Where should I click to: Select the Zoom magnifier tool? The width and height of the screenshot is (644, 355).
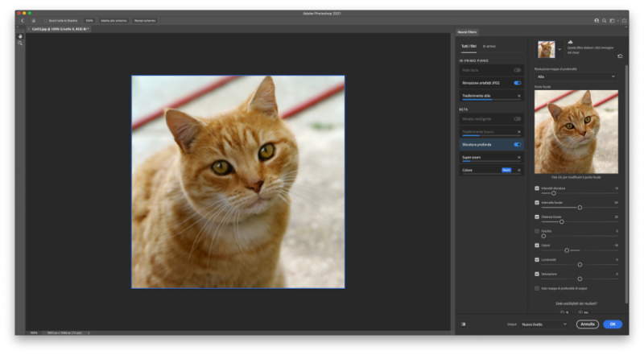pos(20,43)
